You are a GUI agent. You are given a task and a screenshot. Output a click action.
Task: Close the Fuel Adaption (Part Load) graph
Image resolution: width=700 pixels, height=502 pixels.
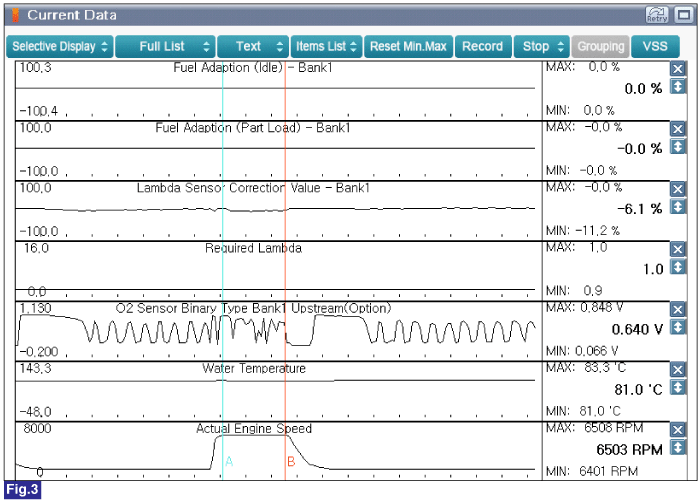coord(678,129)
